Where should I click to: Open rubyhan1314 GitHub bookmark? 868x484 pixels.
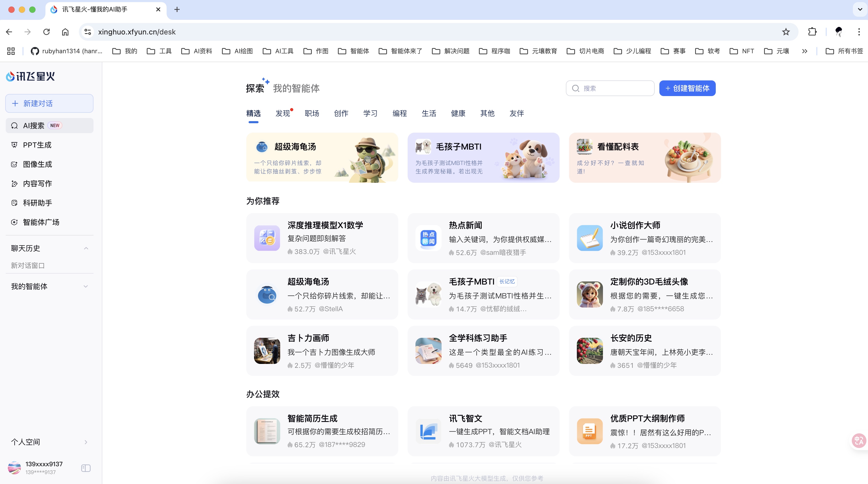[66, 51]
